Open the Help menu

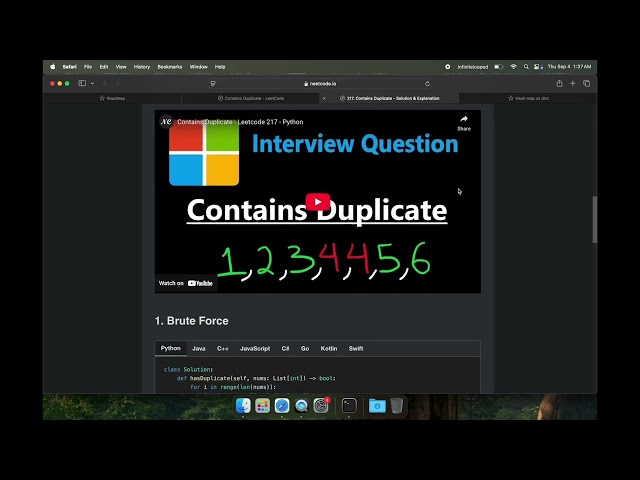tap(220, 67)
